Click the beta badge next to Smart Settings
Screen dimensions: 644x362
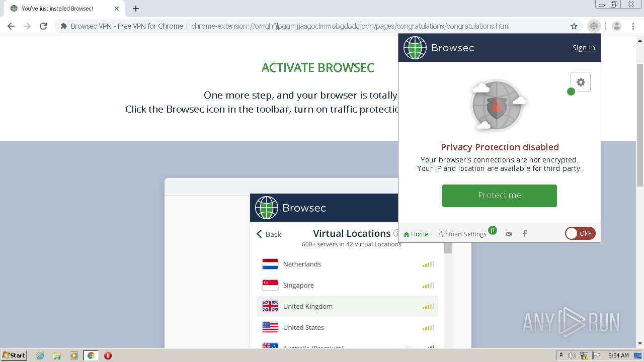(493, 230)
